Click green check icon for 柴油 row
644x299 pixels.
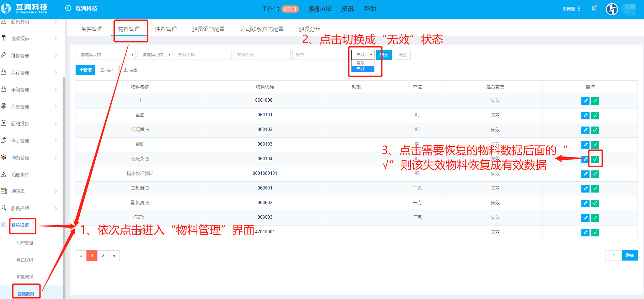pos(595,145)
